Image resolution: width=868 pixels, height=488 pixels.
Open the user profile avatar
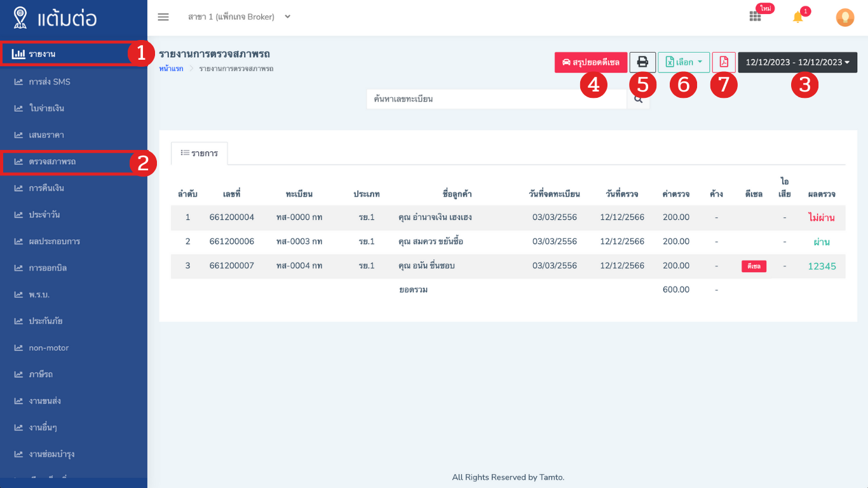click(x=844, y=17)
